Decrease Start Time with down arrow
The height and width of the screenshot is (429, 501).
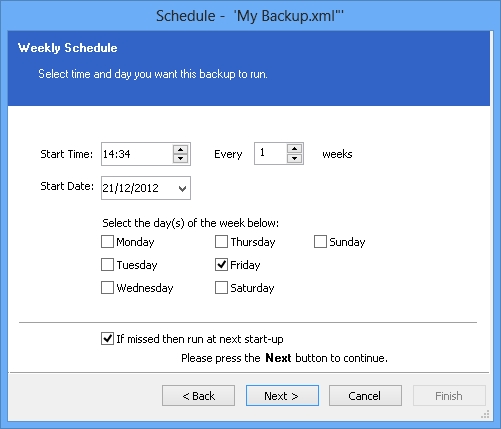pos(180,158)
